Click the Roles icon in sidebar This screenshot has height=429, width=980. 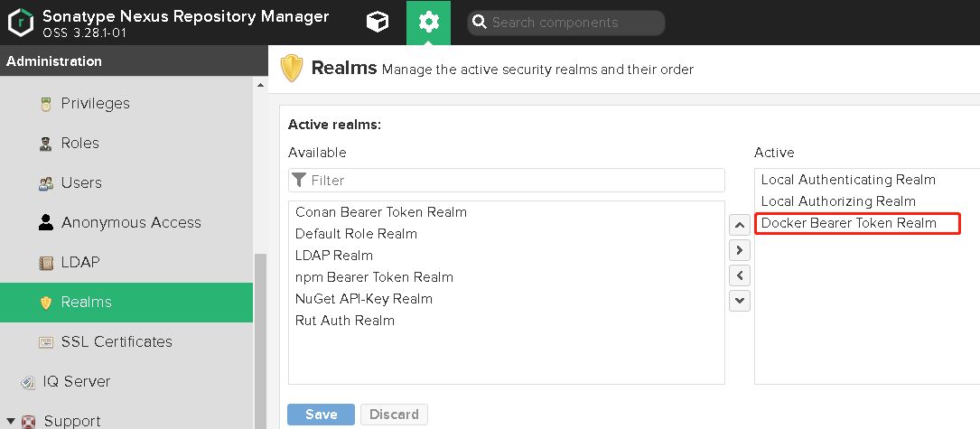coord(45,144)
